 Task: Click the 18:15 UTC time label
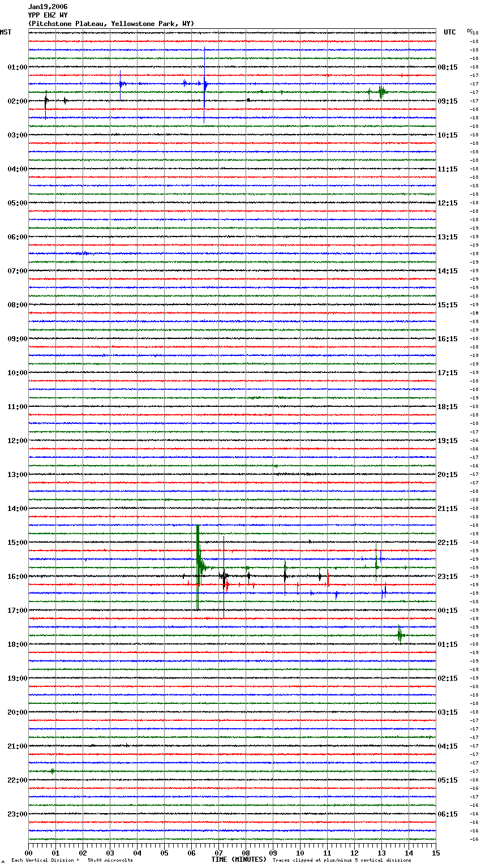[x=448, y=407]
